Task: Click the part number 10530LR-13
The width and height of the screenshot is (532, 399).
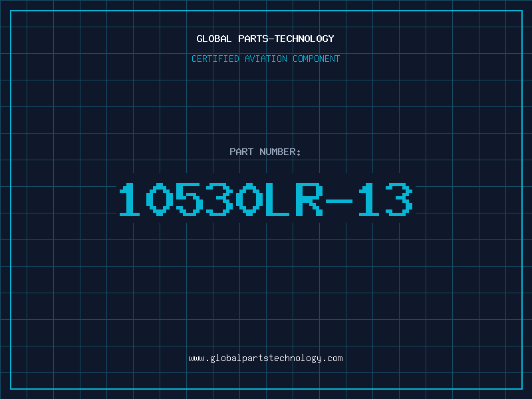Action: (x=265, y=199)
